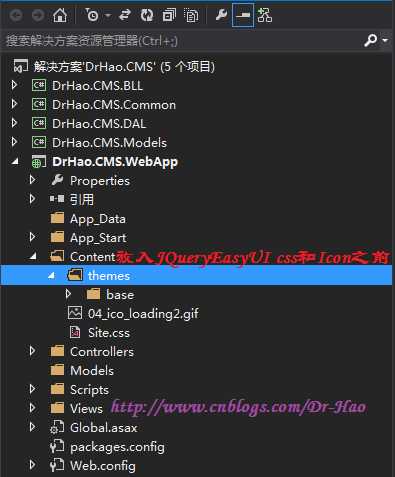Image resolution: width=395 pixels, height=477 pixels.
Task: Click the Back navigation arrow
Action: [16, 15]
